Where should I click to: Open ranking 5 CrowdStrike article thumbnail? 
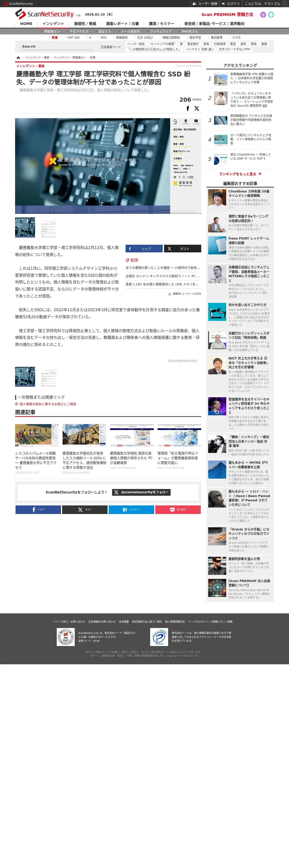pos(221,159)
